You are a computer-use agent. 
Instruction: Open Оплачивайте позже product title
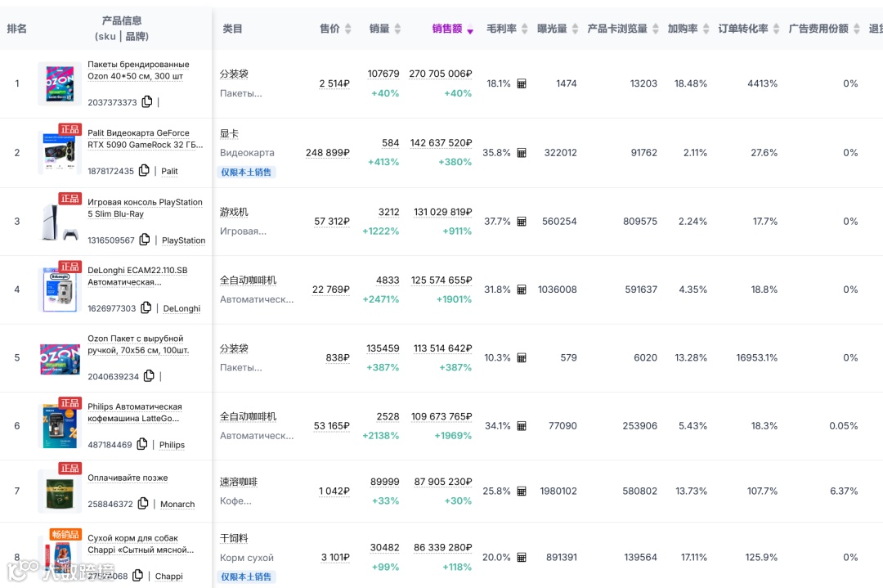coord(128,478)
